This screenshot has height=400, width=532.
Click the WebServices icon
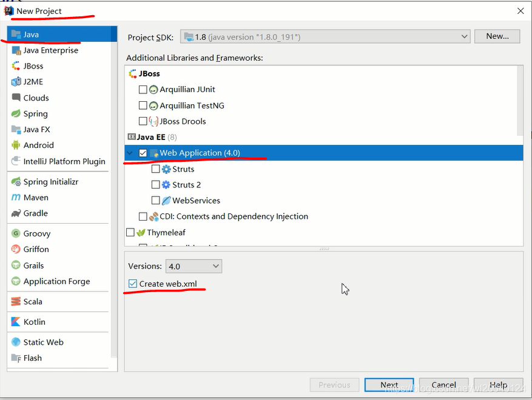(x=166, y=201)
